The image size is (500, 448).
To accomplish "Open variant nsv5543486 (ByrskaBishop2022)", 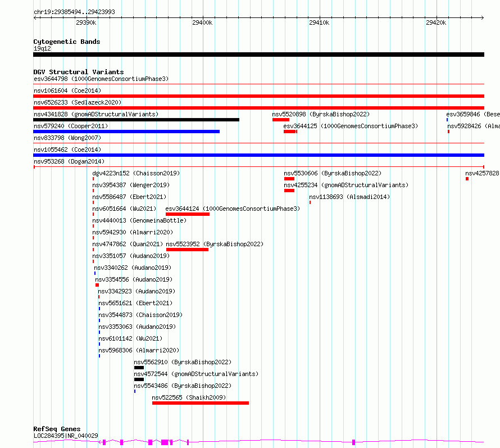I will [183, 386].
